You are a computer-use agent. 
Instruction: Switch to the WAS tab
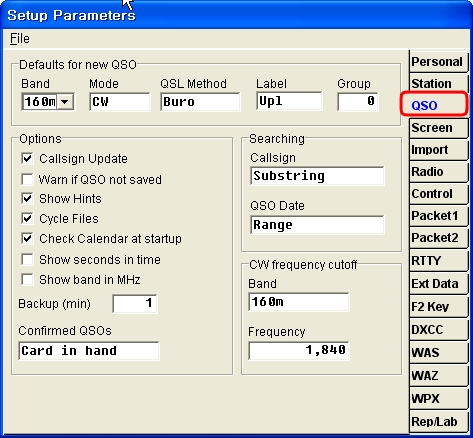pyautogui.click(x=438, y=353)
